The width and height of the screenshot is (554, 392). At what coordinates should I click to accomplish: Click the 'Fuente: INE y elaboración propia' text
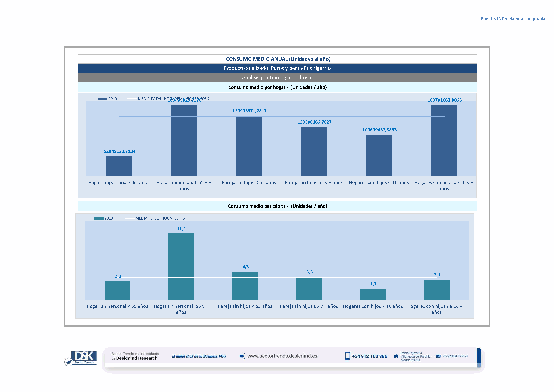pos(513,19)
